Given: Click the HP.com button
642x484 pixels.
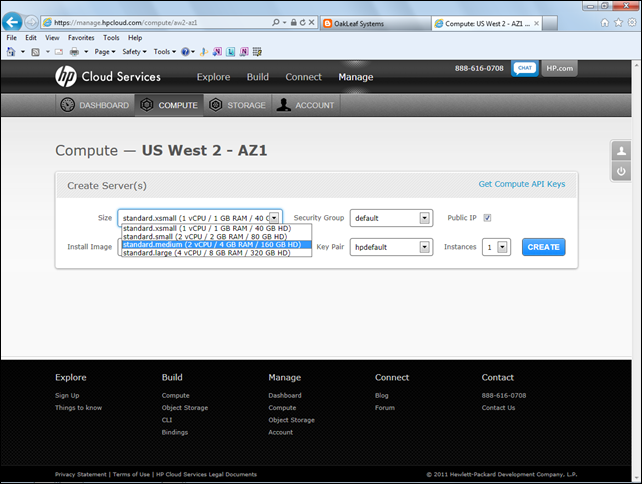Looking at the screenshot, I should click(559, 68).
